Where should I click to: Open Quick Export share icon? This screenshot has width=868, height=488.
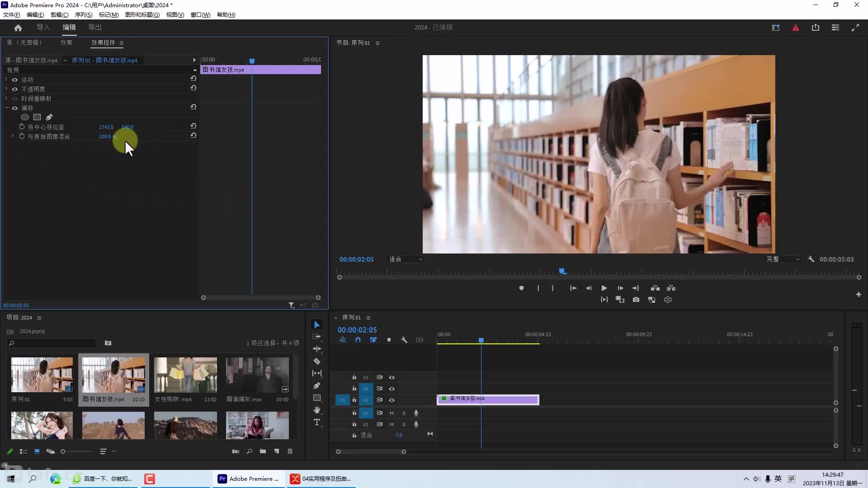tap(816, 28)
